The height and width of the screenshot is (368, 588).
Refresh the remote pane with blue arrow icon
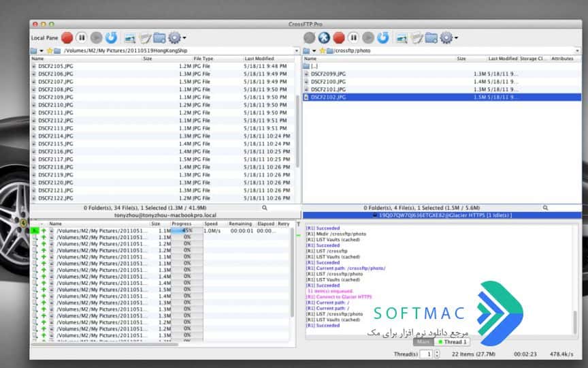click(383, 37)
